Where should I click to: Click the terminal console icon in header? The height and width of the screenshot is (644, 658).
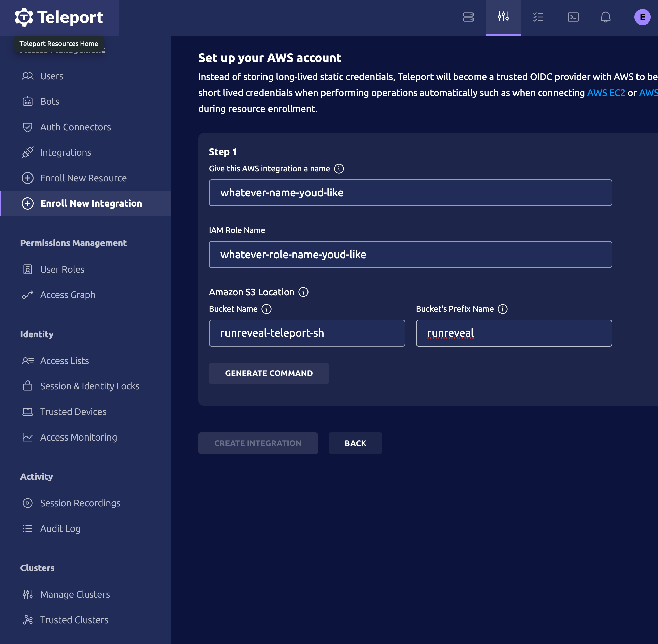click(x=573, y=17)
